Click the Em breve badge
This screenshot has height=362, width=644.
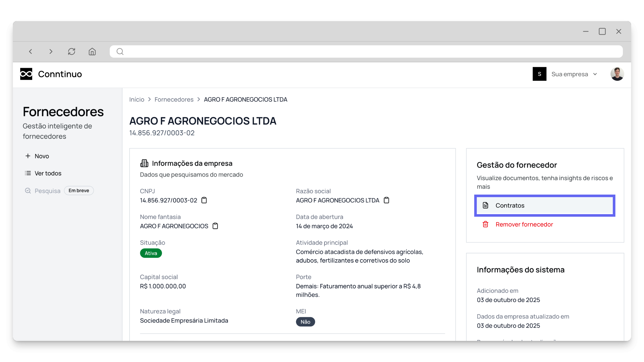pos(79,191)
